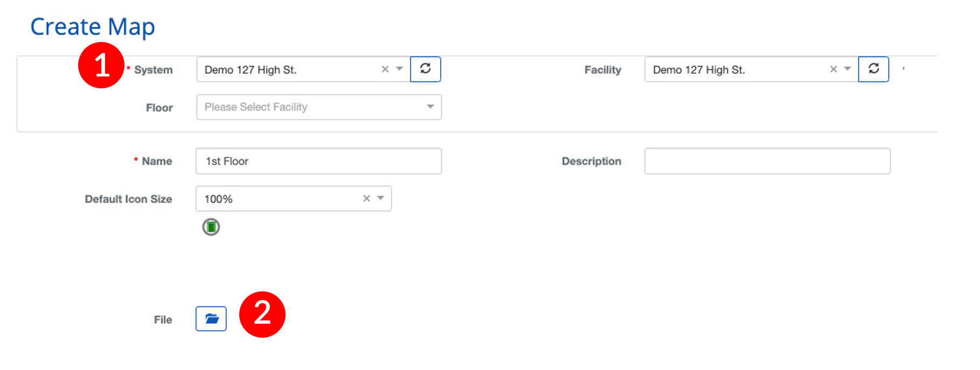980x370 pixels.
Task: Clear the Default Icon Size value
Action: pyautogui.click(x=366, y=198)
